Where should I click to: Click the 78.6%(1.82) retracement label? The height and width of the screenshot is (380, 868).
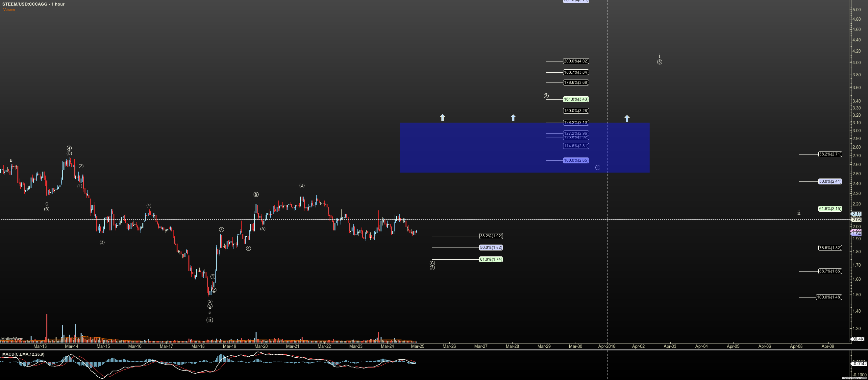(x=830, y=248)
